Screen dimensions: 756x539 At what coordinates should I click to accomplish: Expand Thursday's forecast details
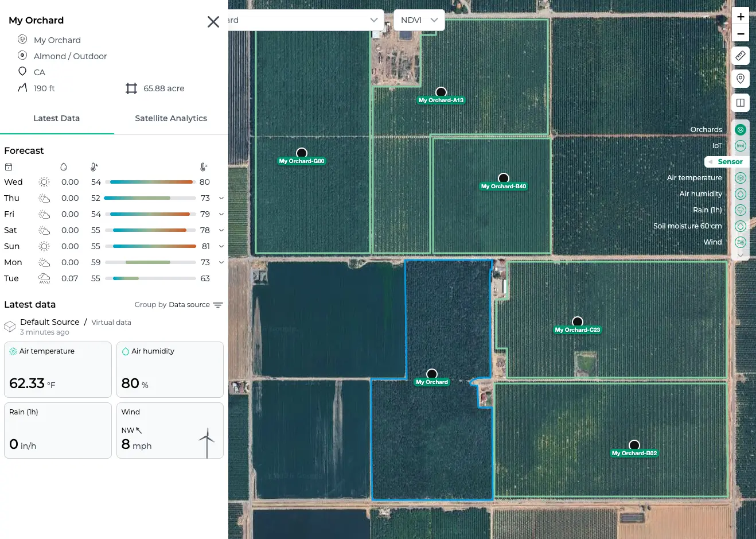click(x=220, y=197)
